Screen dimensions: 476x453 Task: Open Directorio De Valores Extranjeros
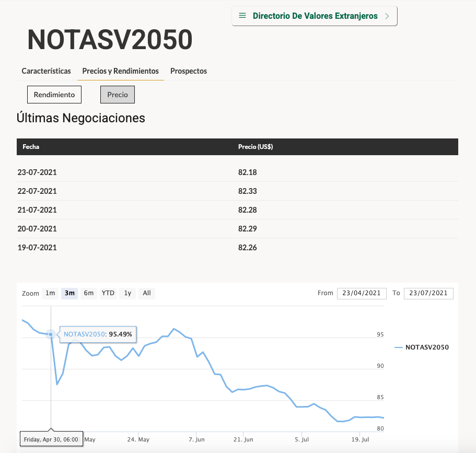pos(315,16)
